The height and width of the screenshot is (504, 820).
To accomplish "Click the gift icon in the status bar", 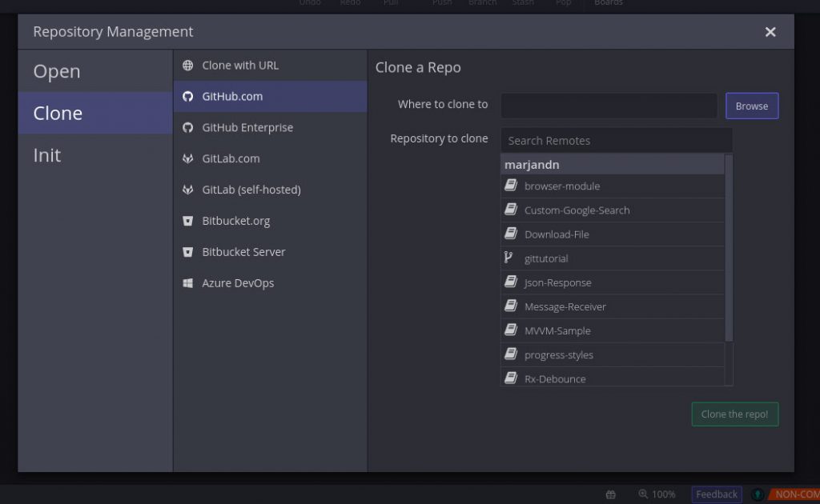I will pos(610,494).
